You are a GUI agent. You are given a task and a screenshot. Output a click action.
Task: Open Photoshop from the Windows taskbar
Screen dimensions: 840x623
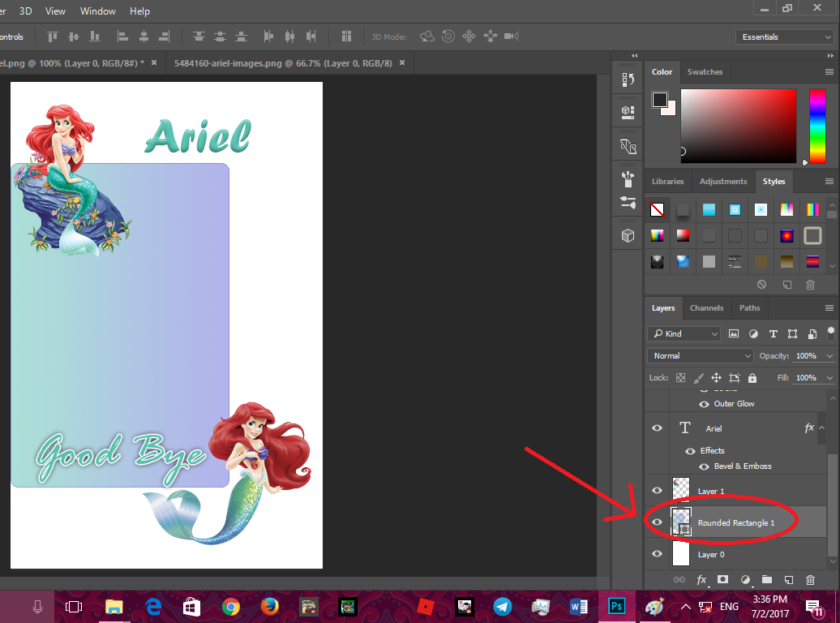click(x=616, y=607)
